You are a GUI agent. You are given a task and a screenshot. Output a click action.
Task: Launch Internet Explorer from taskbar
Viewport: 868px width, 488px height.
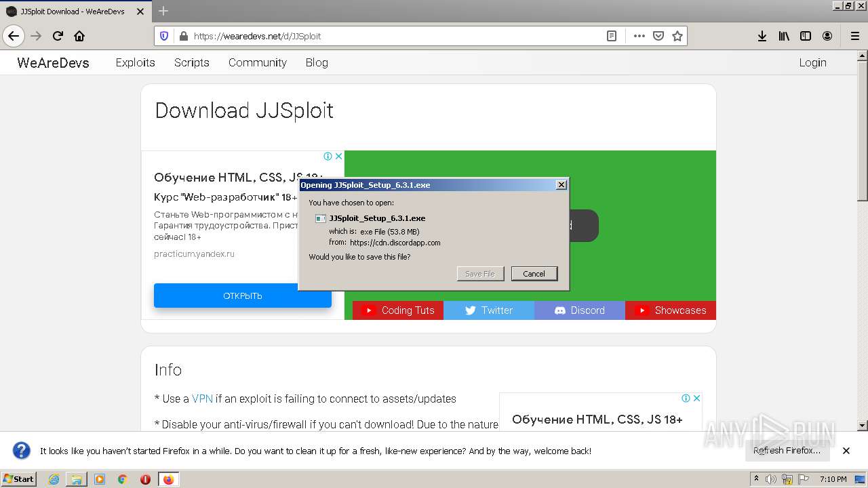coord(54,479)
